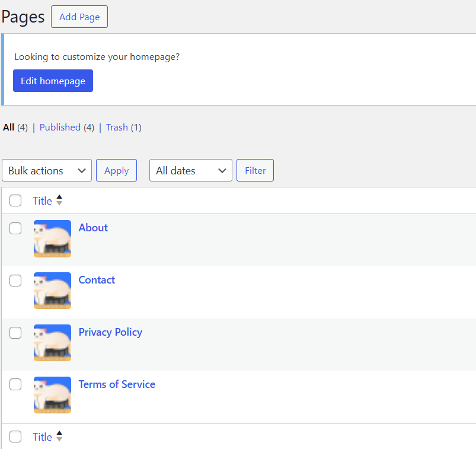Click sort arrows beside footer Title
This screenshot has height=449, width=476.
[x=59, y=436]
